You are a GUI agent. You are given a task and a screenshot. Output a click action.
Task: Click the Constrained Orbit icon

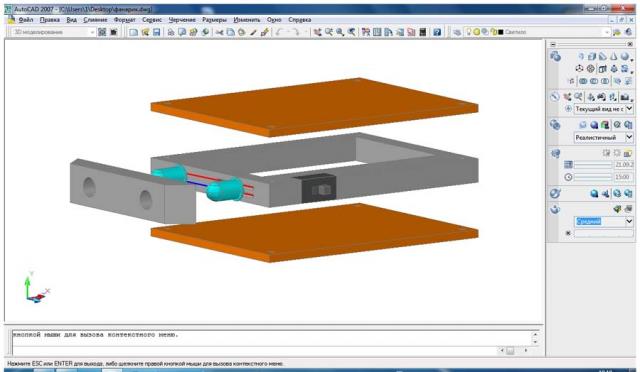pos(590,97)
